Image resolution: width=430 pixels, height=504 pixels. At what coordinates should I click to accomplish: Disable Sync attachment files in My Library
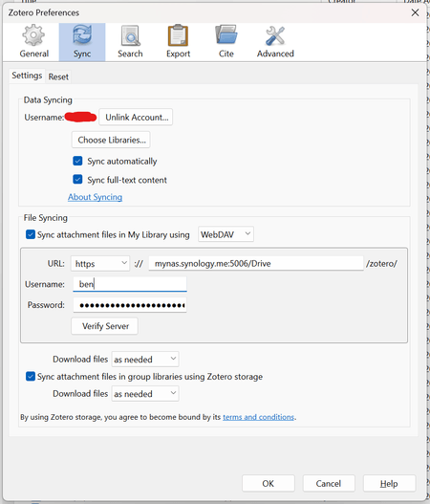pos(31,234)
